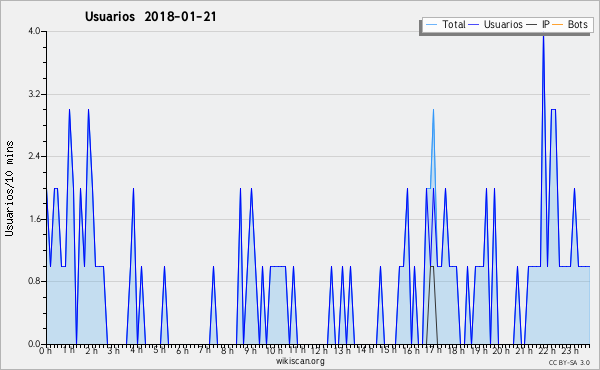Click the 3 h x-axis label
Screen dimensions: 600x370
click(x=114, y=350)
